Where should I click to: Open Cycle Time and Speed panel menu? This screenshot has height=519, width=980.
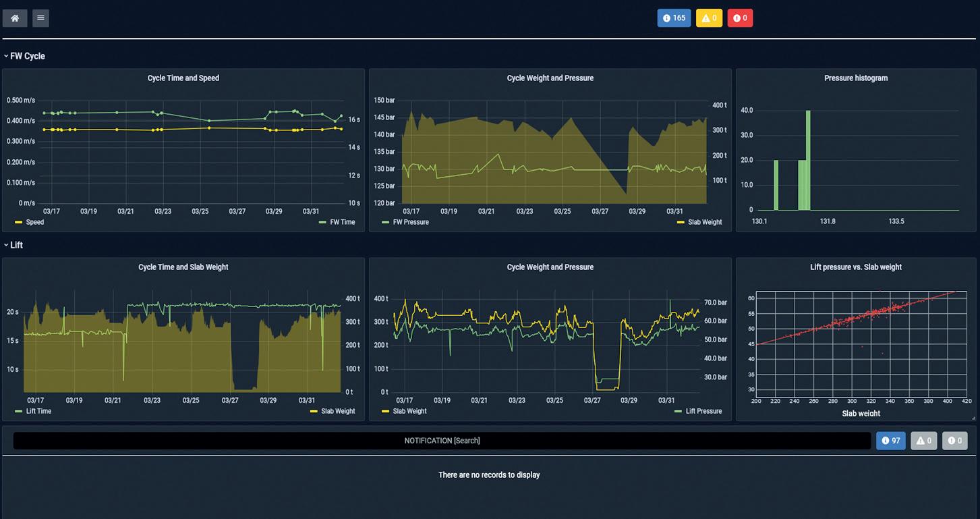(x=183, y=78)
